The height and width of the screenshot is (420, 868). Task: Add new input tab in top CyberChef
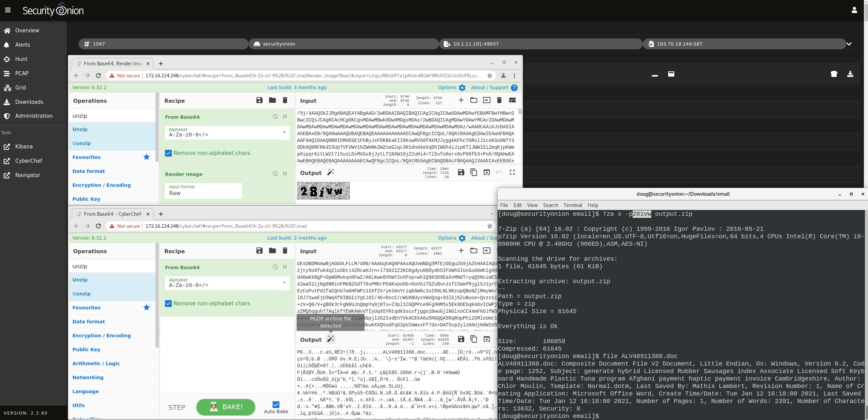pos(461,100)
